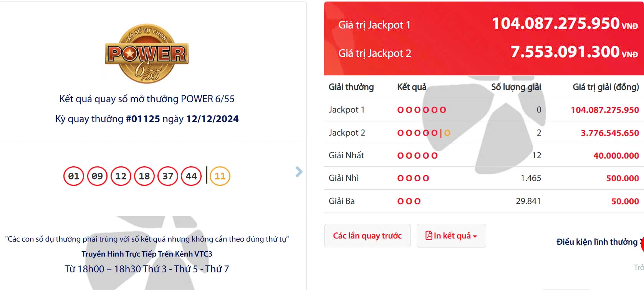Select winning ball 12
This screenshot has height=290, width=644.
point(121,176)
